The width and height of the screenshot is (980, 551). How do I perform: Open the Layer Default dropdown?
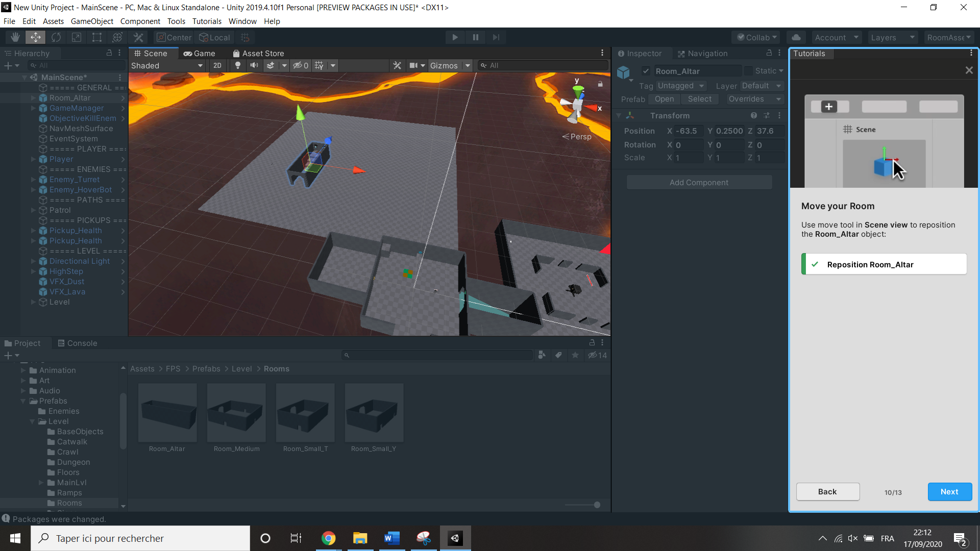tap(762, 86)
